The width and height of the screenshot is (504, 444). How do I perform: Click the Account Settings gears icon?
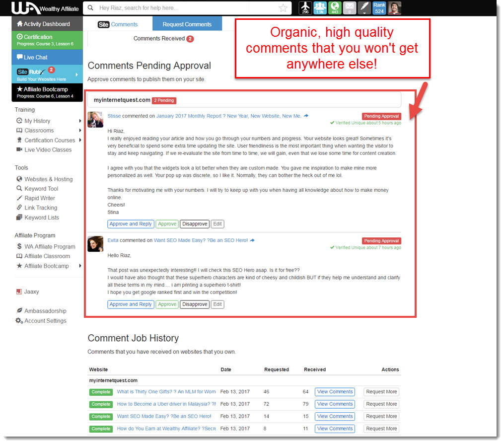click(19, 320)
